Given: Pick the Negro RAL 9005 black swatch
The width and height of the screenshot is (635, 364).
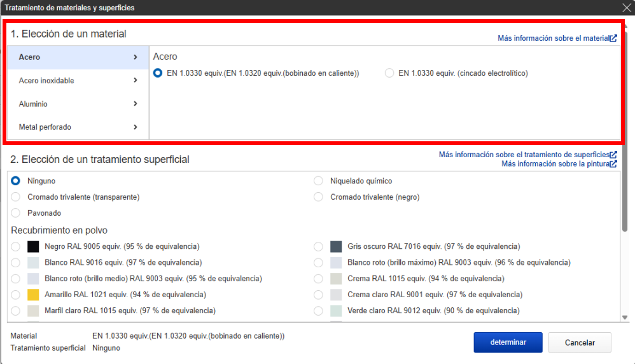Looking at the screenshot, I should point(34,246).
